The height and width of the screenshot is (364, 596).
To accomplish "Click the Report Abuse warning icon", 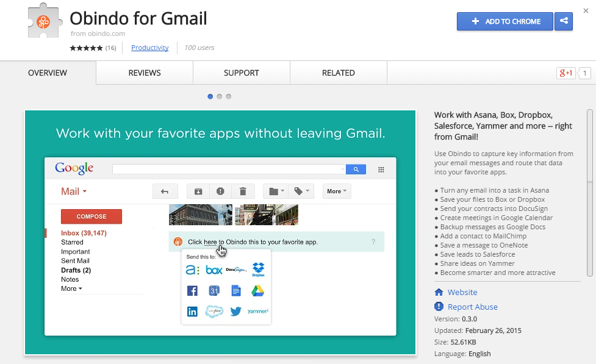I will tap(439, 307).
